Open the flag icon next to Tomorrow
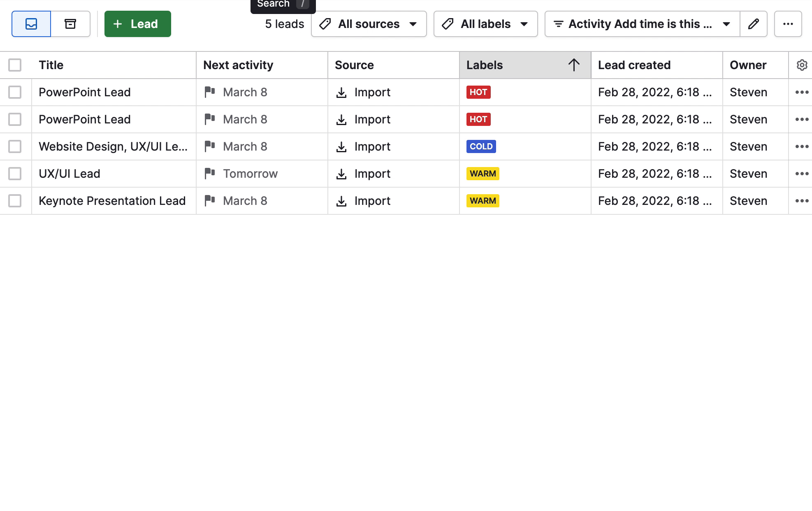The height and width of the screenshot is (511, 812). coord(210,174)
